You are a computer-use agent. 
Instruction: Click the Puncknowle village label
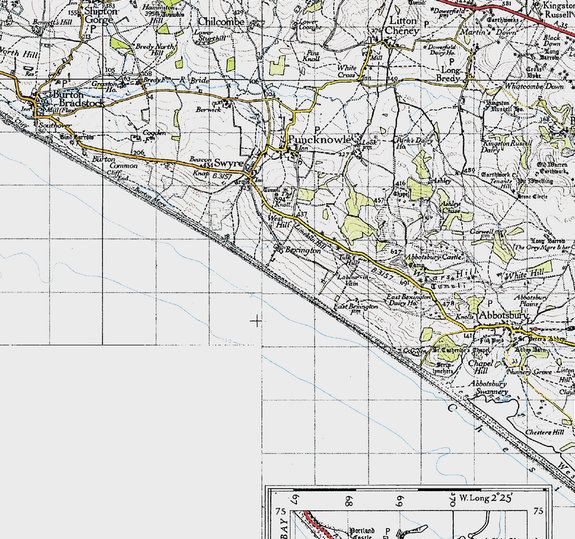point(319,140)
